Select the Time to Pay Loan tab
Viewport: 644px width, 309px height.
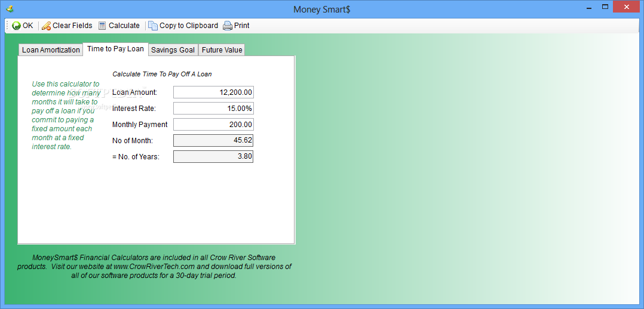(115, 49)
